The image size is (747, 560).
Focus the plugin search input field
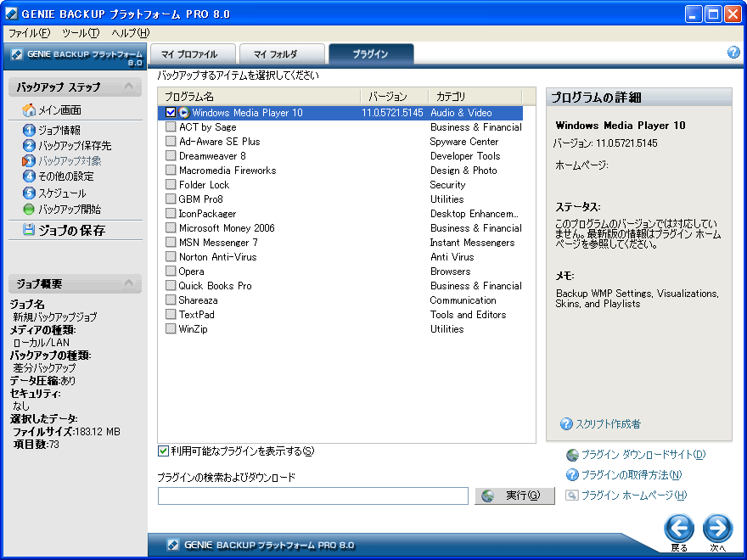tap(313, 496)
